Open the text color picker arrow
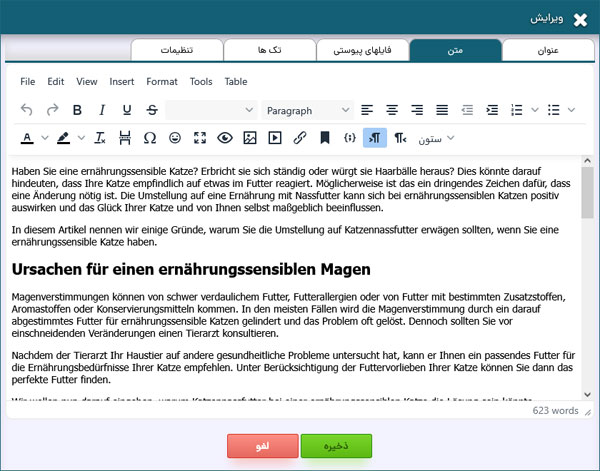This screenshot has width=600, height=471. point(45,138)
